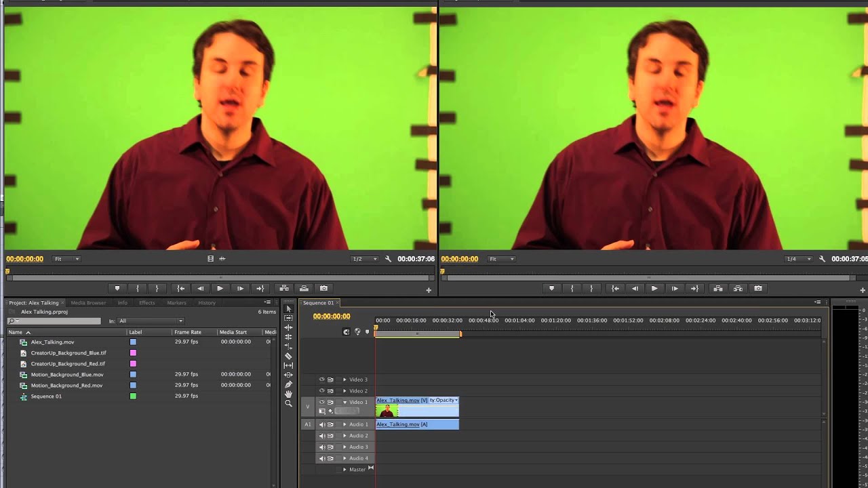Select the Pen tool
Image resolution: width=868 pixels, height=488 pixels.
pyautogui.click(x=288, y=384)
